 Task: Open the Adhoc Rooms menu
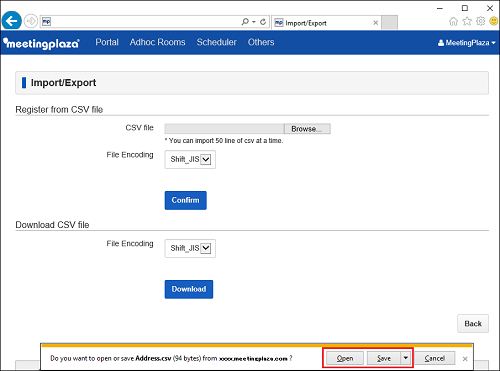pyautogui.click(x=157, y=42)
